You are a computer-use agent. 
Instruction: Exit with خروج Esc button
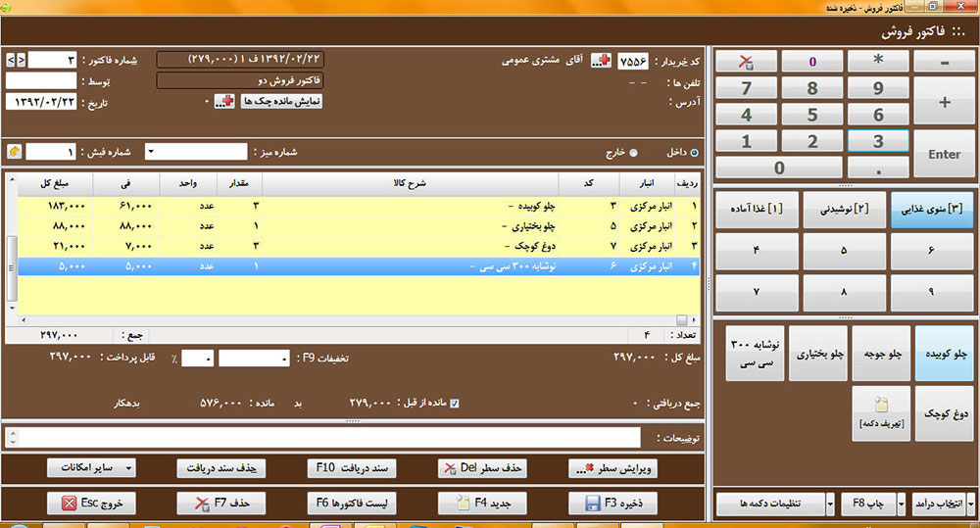(91, 503)
